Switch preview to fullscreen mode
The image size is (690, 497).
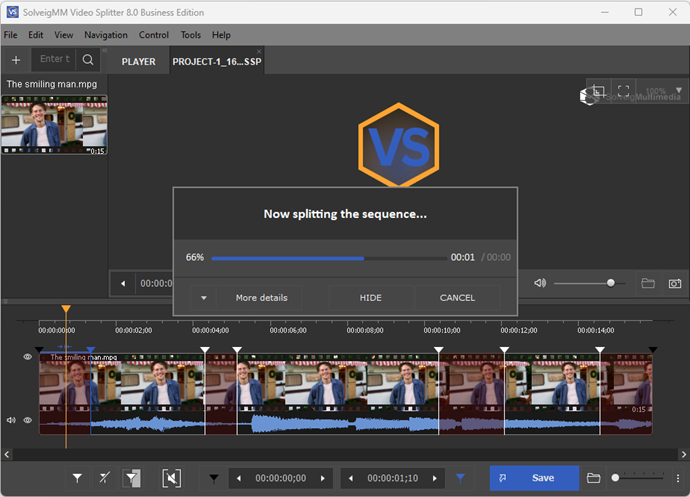pyautogui.click(x=623, y=91)
